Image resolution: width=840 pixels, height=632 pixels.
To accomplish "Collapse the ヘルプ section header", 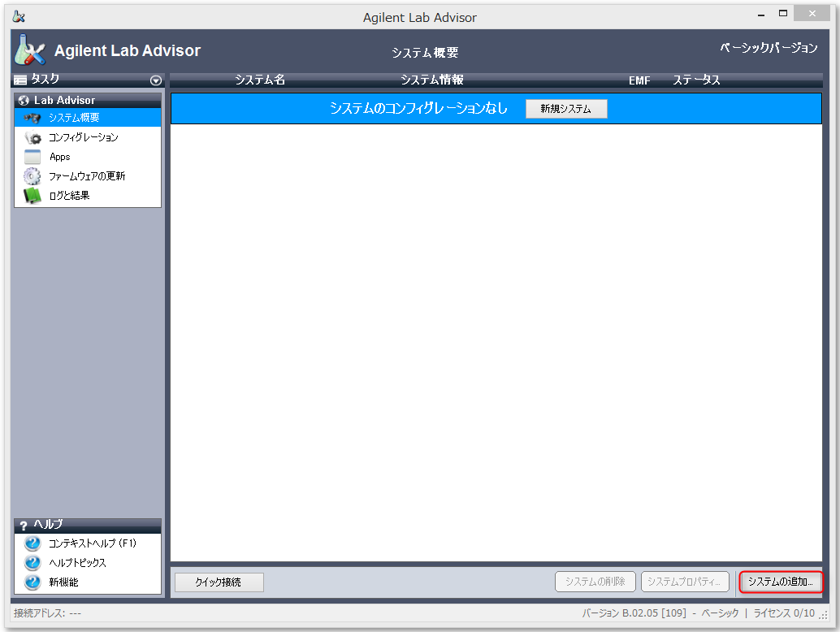I will click(87, 526).
